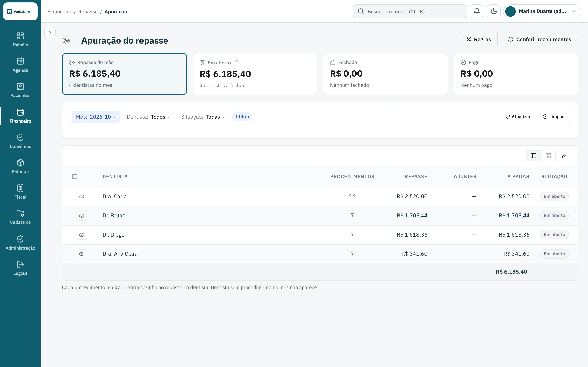588x367 pixels.
Task: Switch to card grid view
Action: tap(548, 156)
